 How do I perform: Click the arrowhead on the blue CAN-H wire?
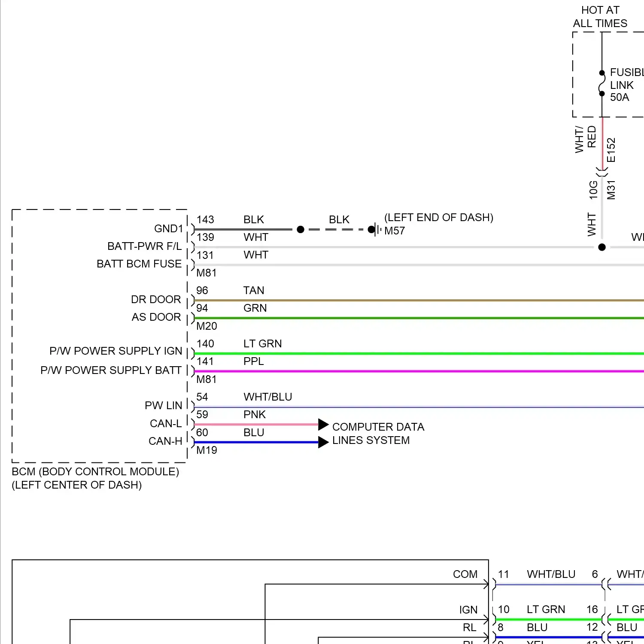click(x=323, y=442)
